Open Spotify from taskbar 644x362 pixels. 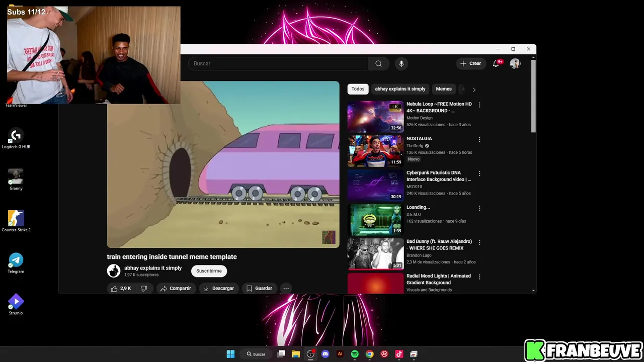[x=355, y=354]
